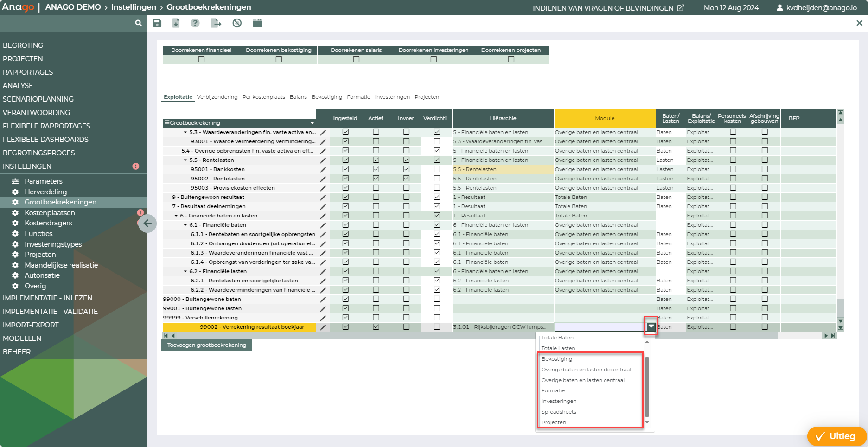Viewport: 868px width, 447px height.
Task: Collapse the 6.1 - Financiële baten node
Action: click(185, 225)
